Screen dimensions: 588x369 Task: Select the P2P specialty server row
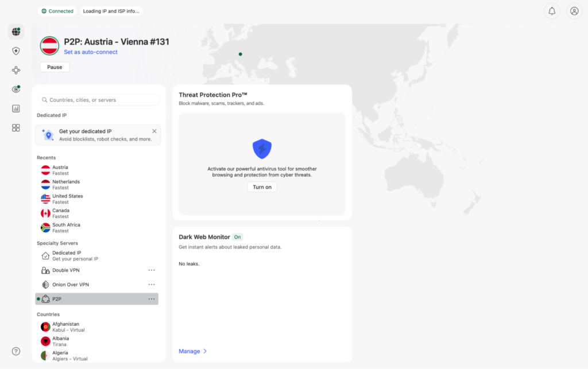(x=96, y=299)
